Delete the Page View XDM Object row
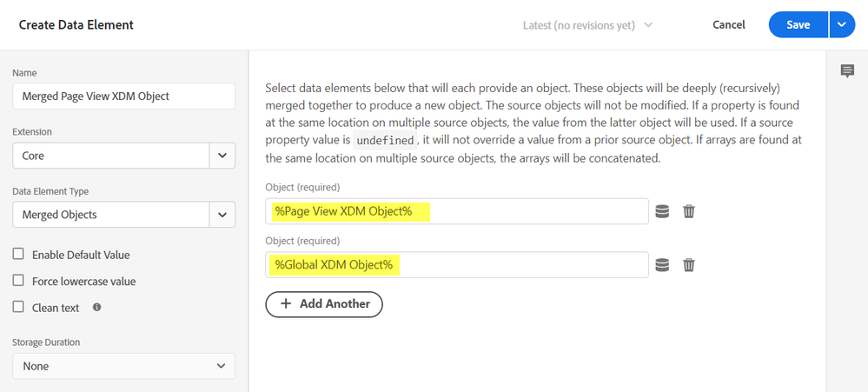This screenshot has width=868, height=392. (689, 211)
